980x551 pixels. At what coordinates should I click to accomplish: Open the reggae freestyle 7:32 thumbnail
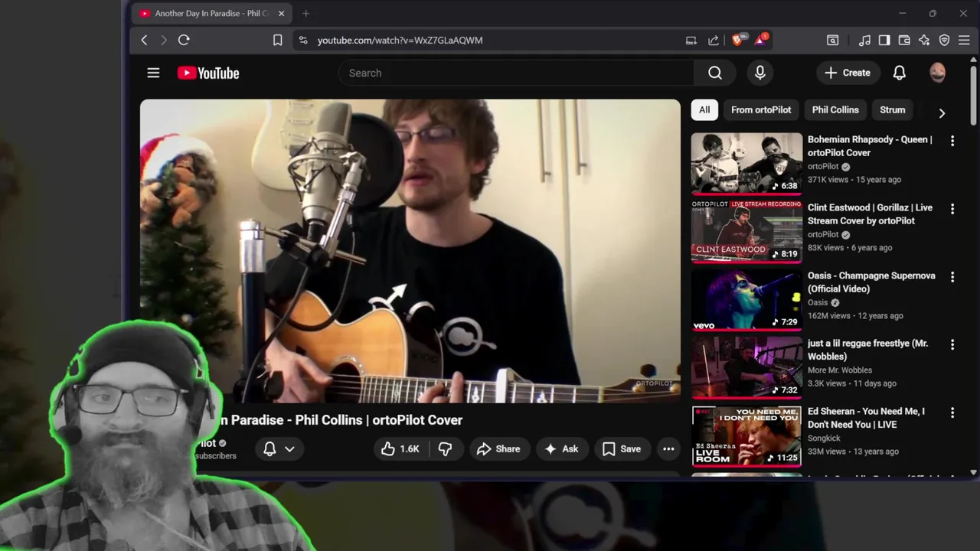(x=746, y=367)
